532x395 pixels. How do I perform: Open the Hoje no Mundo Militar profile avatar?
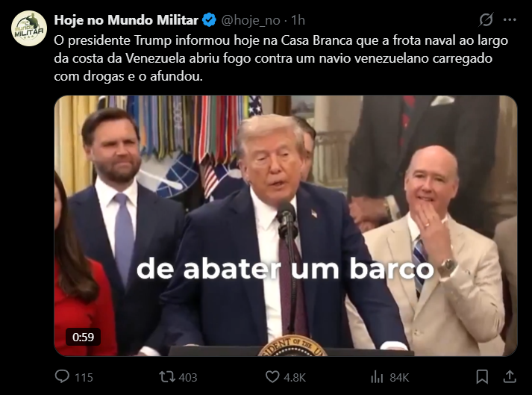pyautogui.click(x=29, y=28)
